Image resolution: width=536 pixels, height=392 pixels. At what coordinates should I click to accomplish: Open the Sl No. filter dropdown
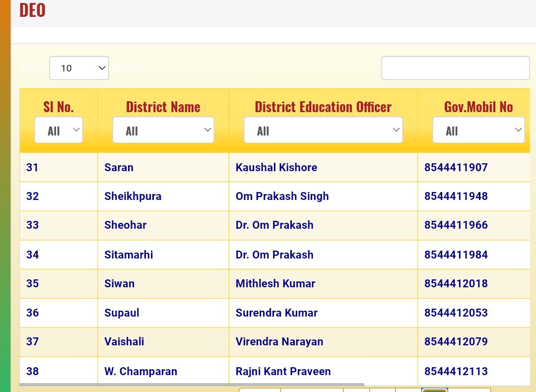[x=59, y=130]
